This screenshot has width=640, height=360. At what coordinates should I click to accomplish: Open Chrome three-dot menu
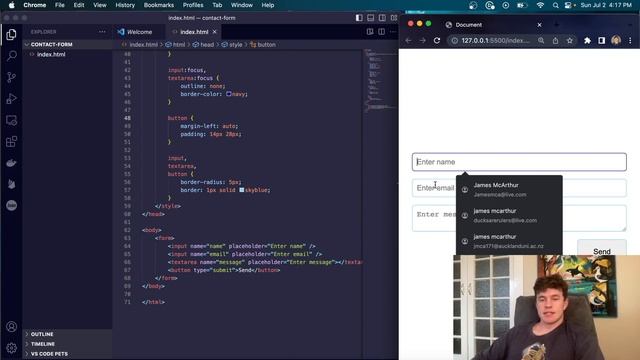pos(630,40)
